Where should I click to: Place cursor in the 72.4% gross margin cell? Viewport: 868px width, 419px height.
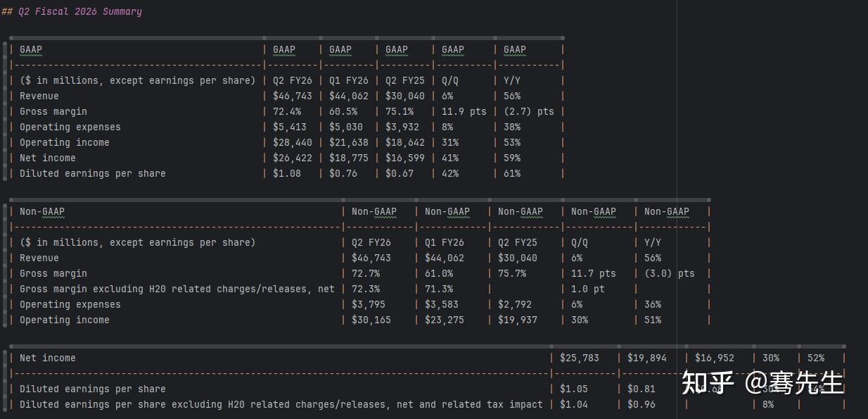[x=287, y=111]
